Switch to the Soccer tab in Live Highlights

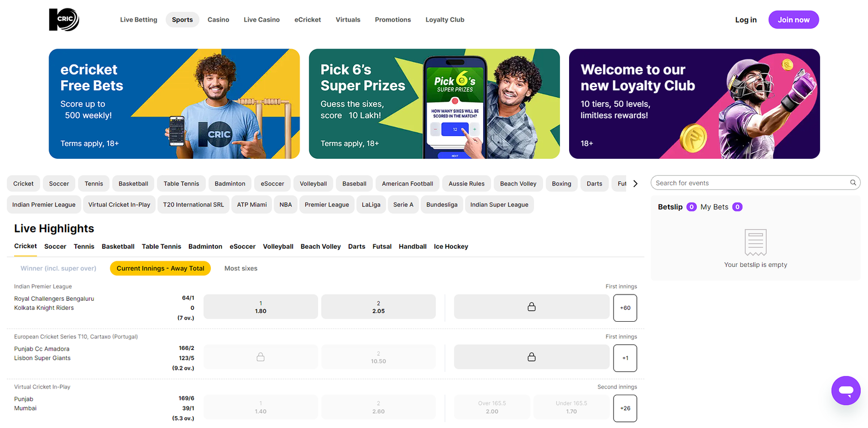coord(55,247)
